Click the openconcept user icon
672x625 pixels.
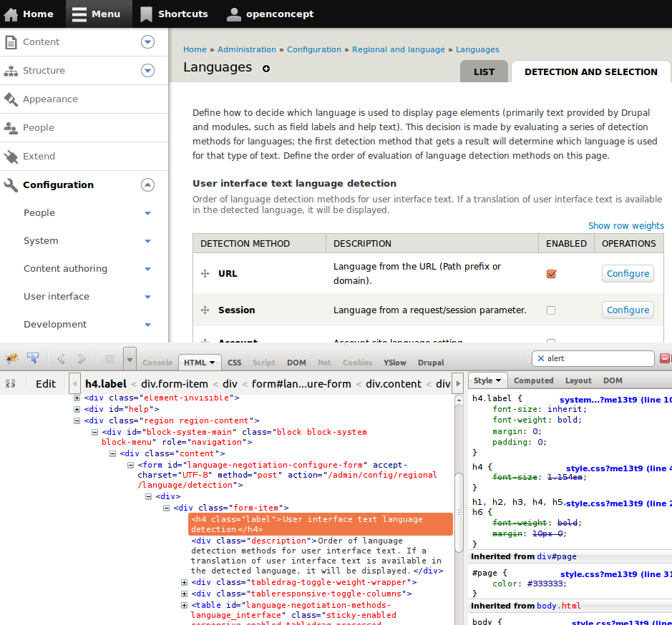coord(234,14)
